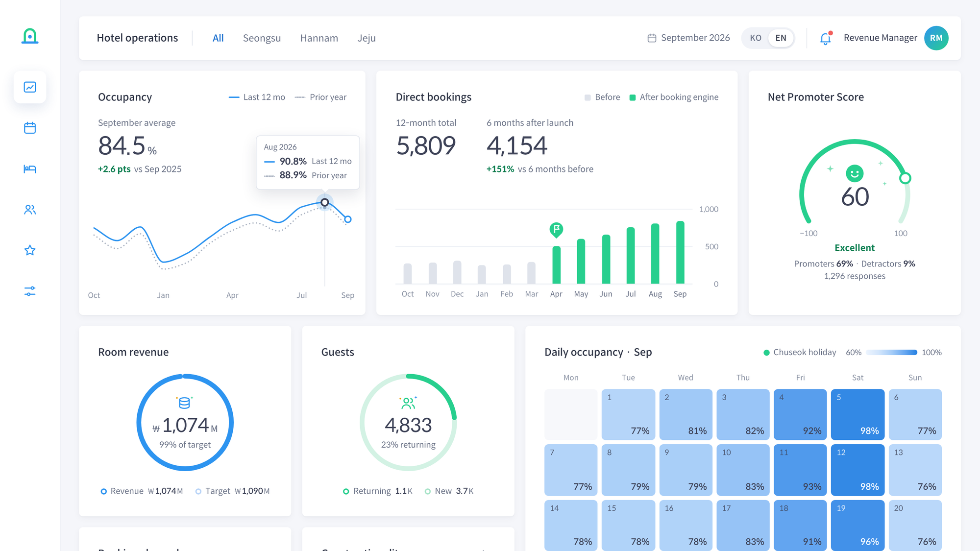Select the Hannam tab
This screenshot has height=551, width=980.
click(319, 38)
